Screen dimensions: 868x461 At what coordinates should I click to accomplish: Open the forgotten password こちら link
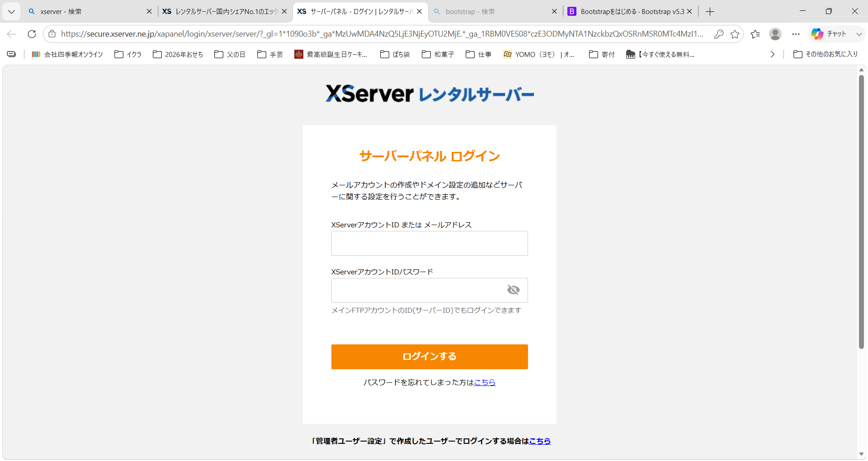485,382
